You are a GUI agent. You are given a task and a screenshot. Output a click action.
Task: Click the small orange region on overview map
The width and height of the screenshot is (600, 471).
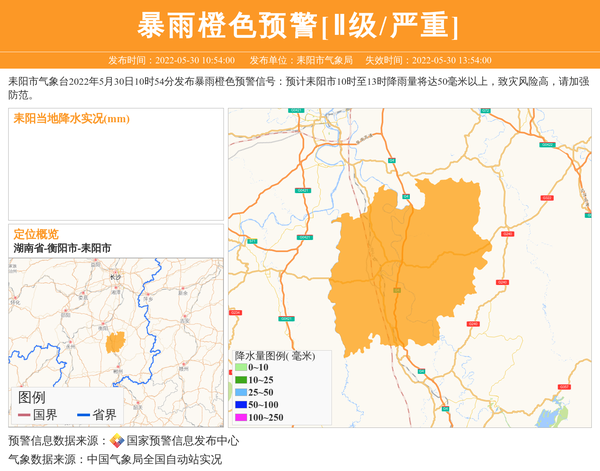point(115,342)
